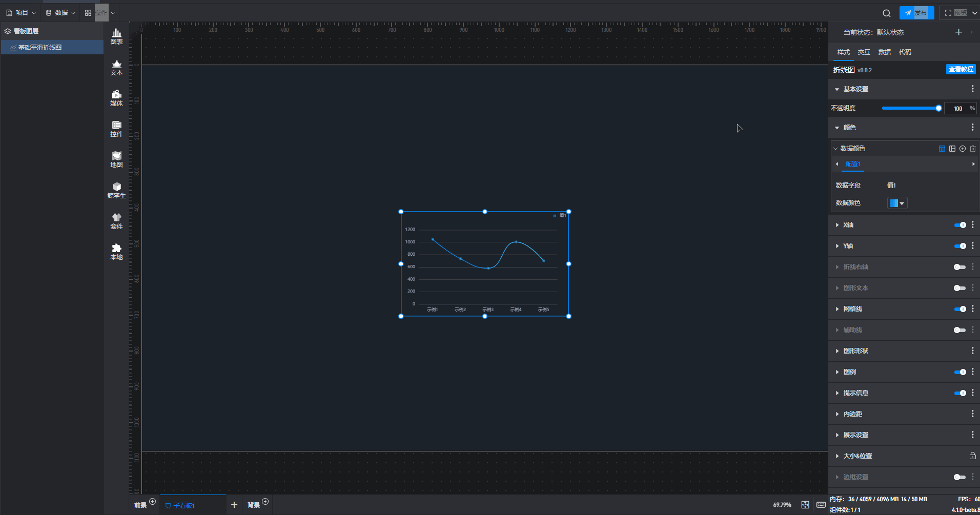Viewport: 980px width, 515px height.
Task: Click the 69.79% zoom percentage
Action: 782,505
